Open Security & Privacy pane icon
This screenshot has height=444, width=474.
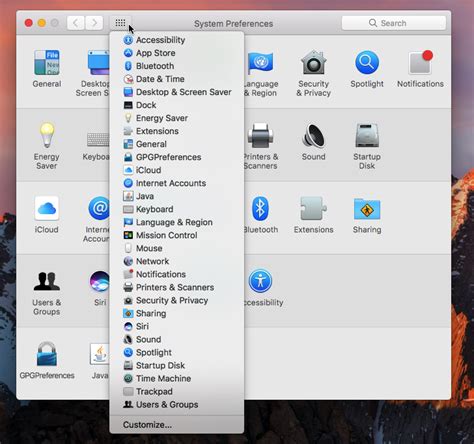coord(313,63)
